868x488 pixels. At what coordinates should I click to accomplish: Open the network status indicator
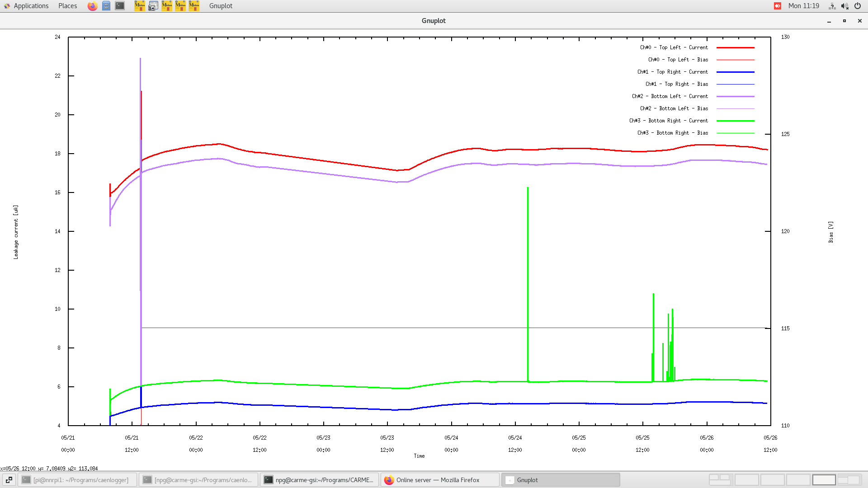pyautogui.click(x=832, y=6)
